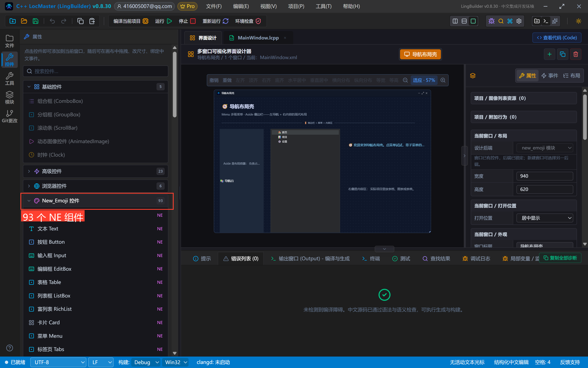Open the debug bug icon in toolbar

(x=491, y=21)
